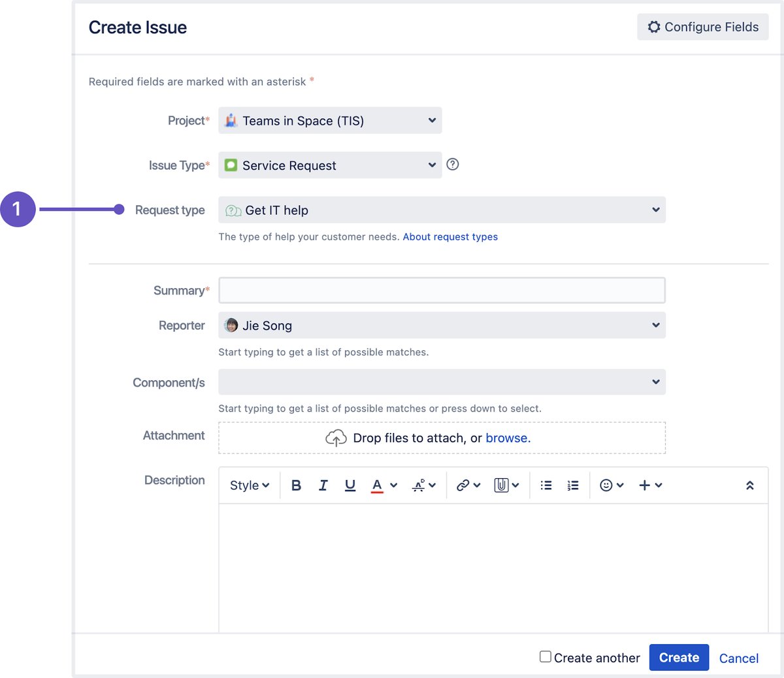Apply italic formatting in the Description toolbar
Image resolution: width=784 pixels, height=678 pixels.
(323, 485)
